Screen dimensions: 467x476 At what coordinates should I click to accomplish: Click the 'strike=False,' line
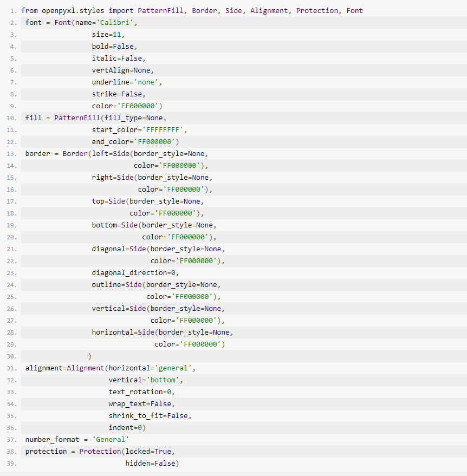click(119, 94)
